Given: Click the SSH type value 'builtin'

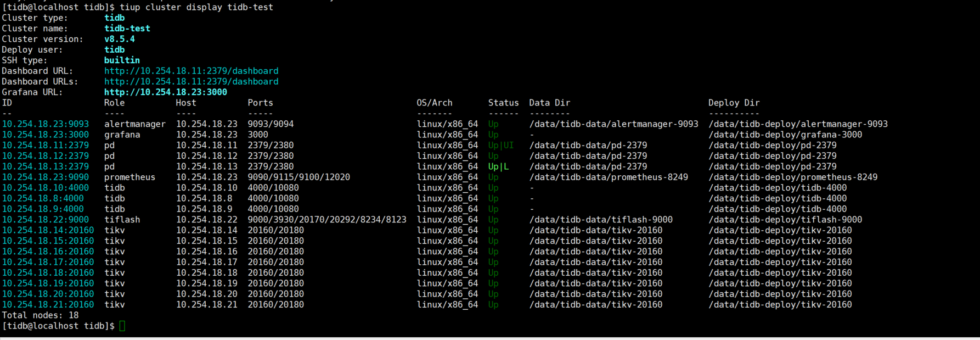Looking at the screenshot, I should (122, 60).
